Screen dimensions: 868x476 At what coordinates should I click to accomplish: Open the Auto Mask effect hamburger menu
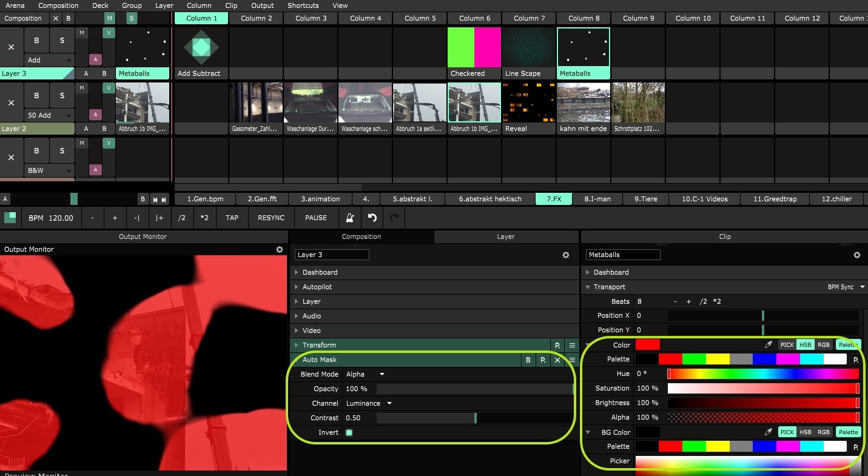[572, 360]
